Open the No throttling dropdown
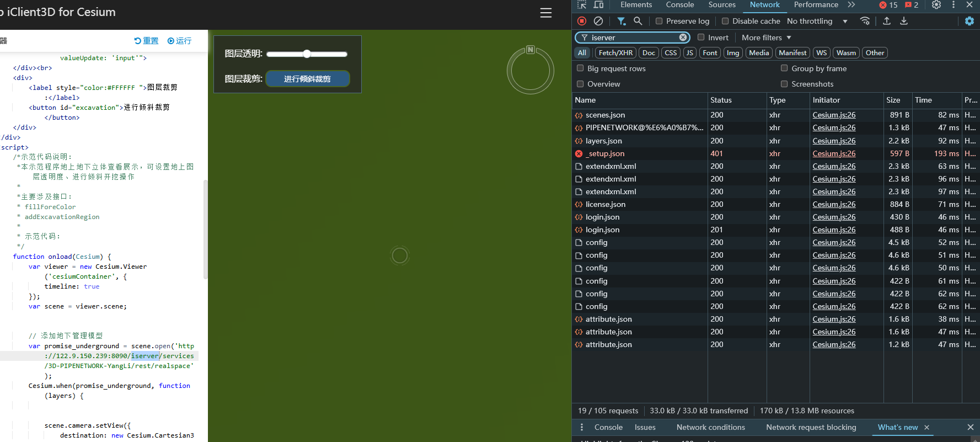Screen dimensions: 980x442 [x=817, y=21]
